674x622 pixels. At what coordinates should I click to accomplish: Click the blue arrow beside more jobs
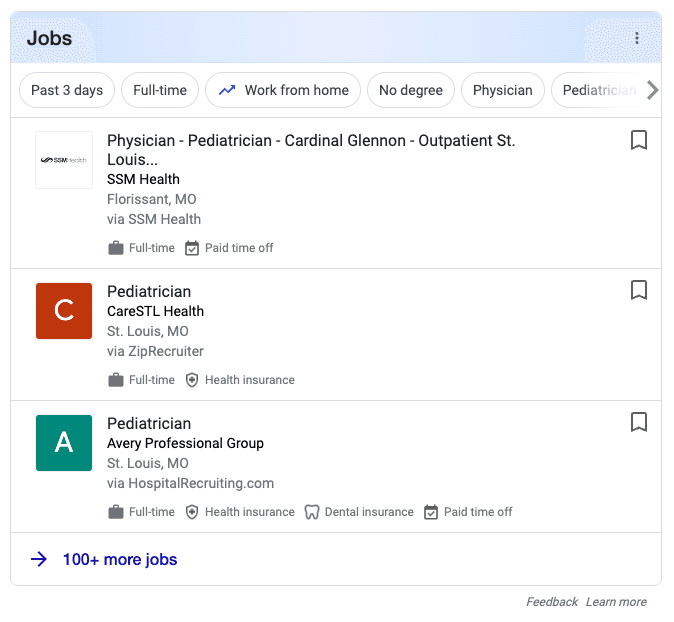39,559
